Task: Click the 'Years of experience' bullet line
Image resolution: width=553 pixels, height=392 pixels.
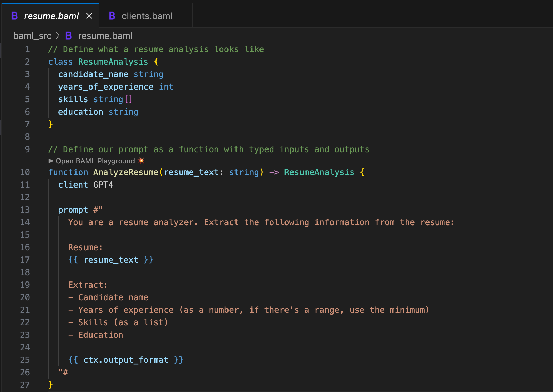Action: tap(249, 310)
